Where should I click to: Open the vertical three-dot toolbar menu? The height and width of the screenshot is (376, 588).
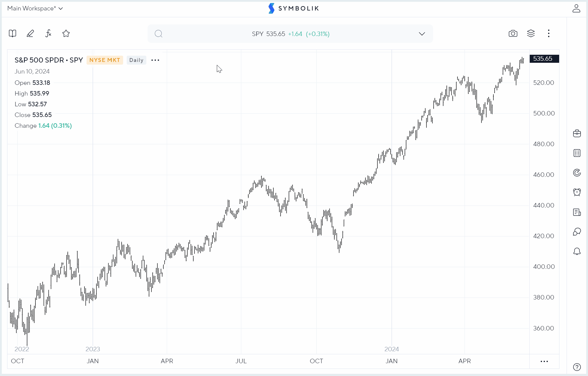point(549,33)
